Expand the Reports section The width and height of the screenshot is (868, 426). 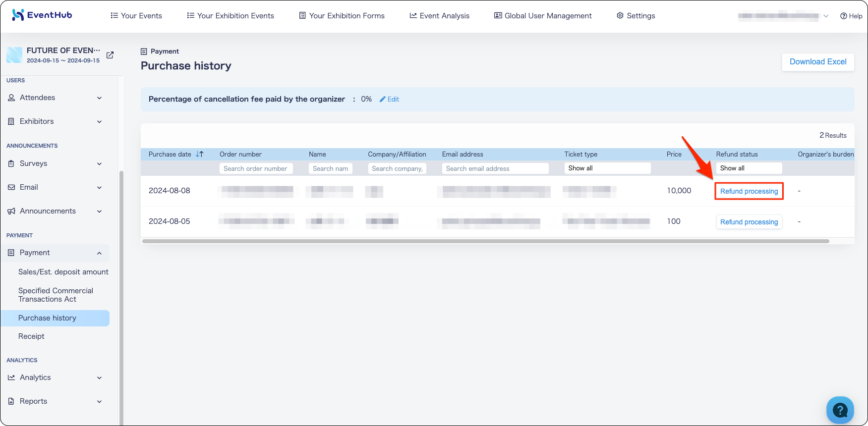tap(99, 402)
